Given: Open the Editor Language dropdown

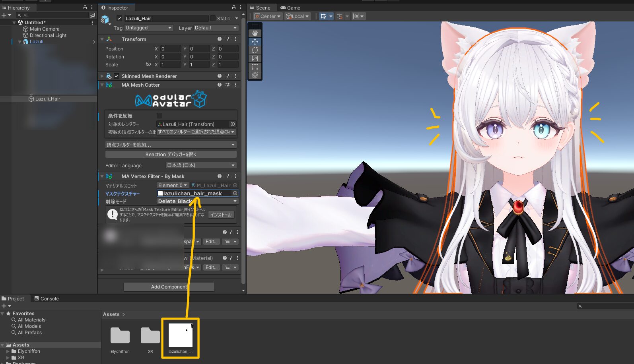Looking at the screenshot, I should click(x=201, y=165).
